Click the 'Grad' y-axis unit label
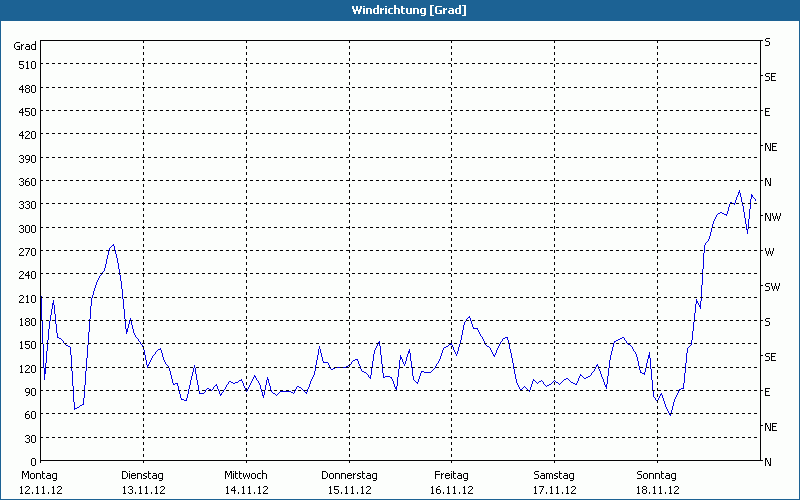This screenshot has height=500, width=800. click(25, 46)
